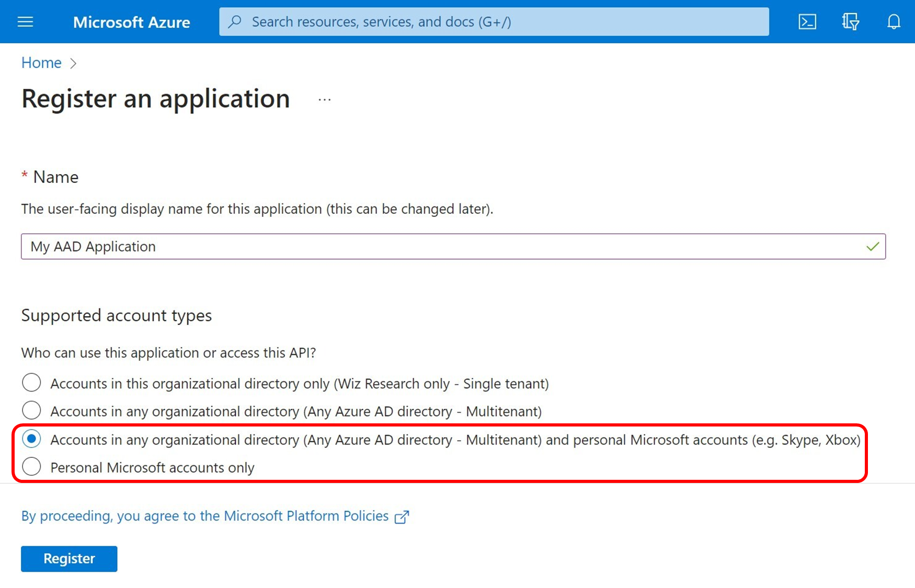Click the Register button
Screen dimensions: 915x588
[x=69, y=559]
